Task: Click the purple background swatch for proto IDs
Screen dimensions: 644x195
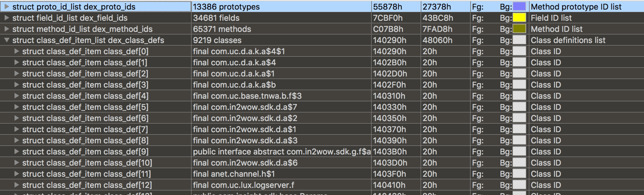Action: tap(519, 7)
